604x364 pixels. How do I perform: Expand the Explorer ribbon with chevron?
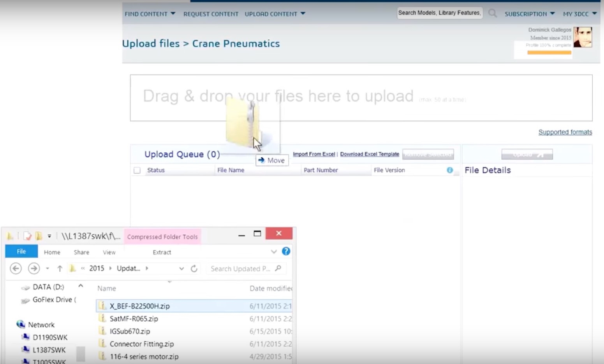pos(274,252)
